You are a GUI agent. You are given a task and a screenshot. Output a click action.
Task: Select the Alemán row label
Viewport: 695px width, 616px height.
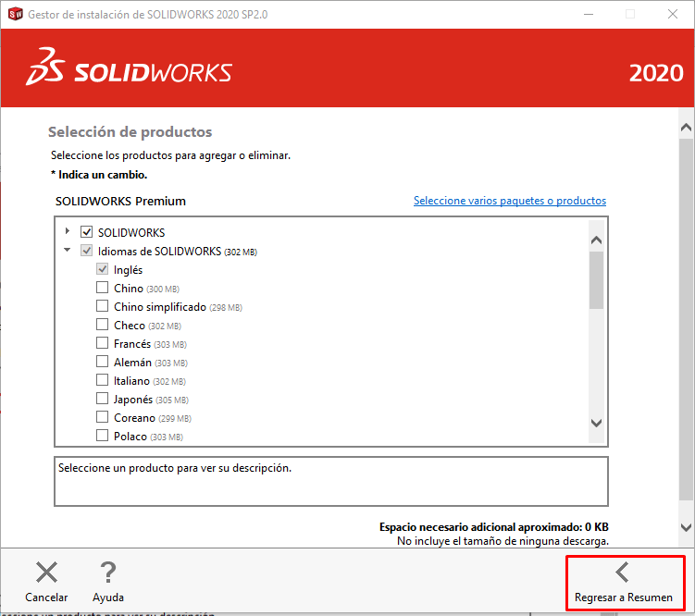click(132, 363)
